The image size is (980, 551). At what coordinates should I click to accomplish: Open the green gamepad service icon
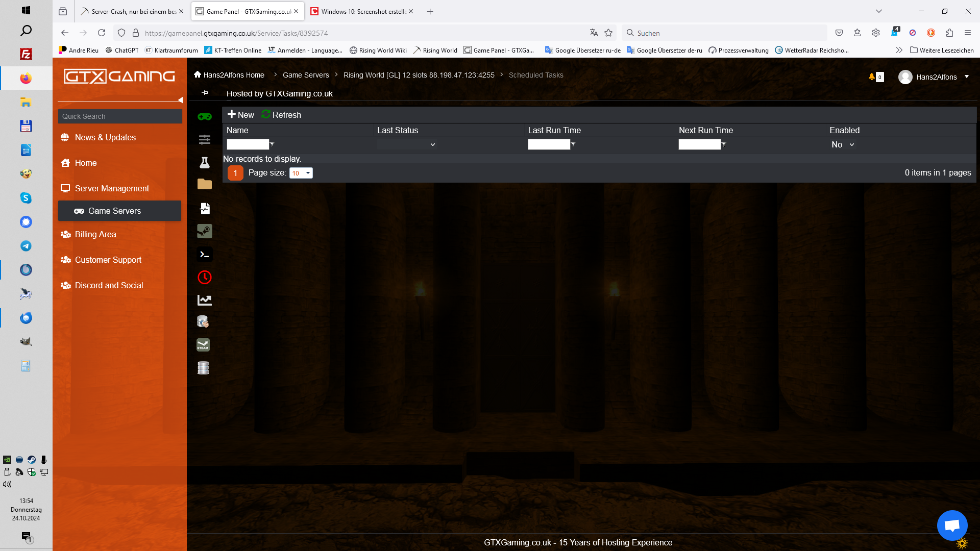[205, 117]
